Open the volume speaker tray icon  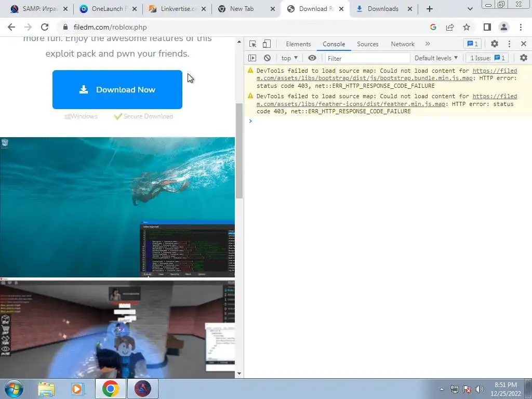(x=480, y=389)
